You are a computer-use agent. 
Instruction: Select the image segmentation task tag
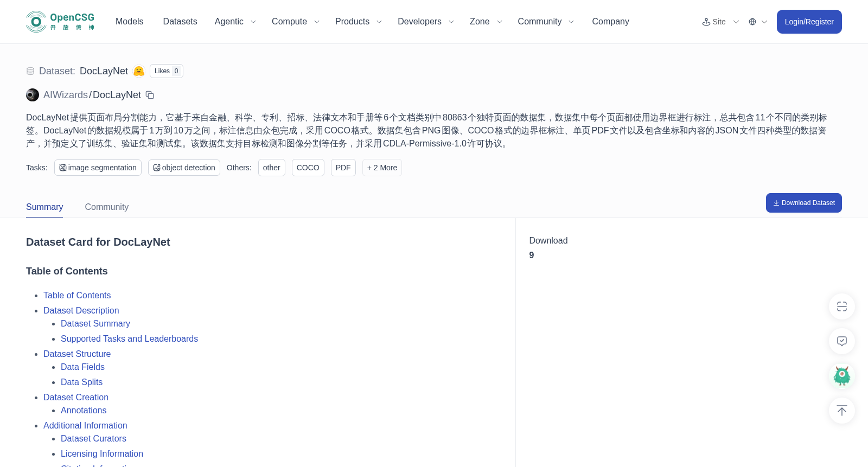pos(98,168)
